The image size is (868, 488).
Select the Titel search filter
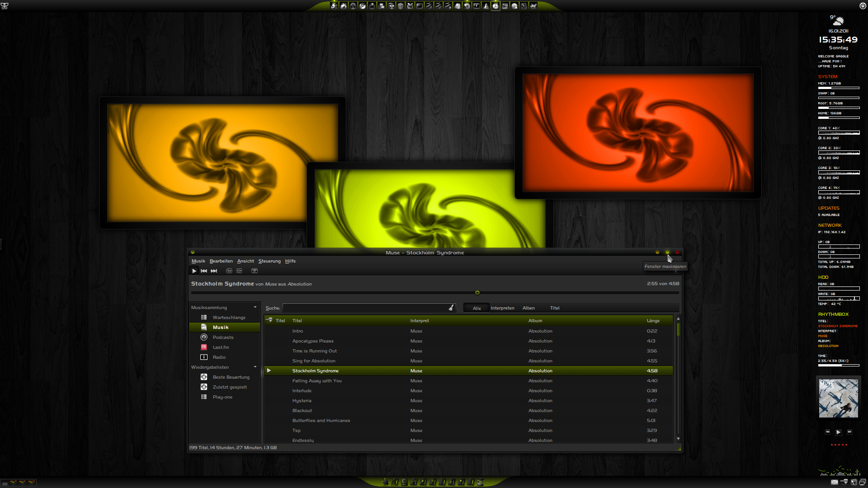tap(555, 308)
